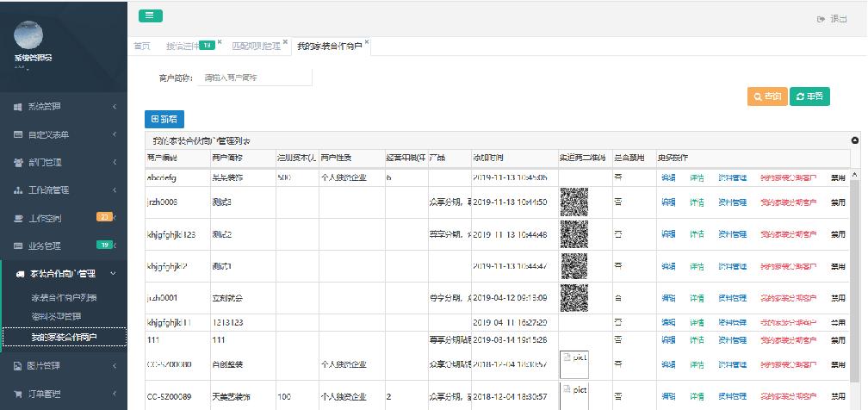Select the cell reading abcdefg
868x410 pixels.
(177, 177)
